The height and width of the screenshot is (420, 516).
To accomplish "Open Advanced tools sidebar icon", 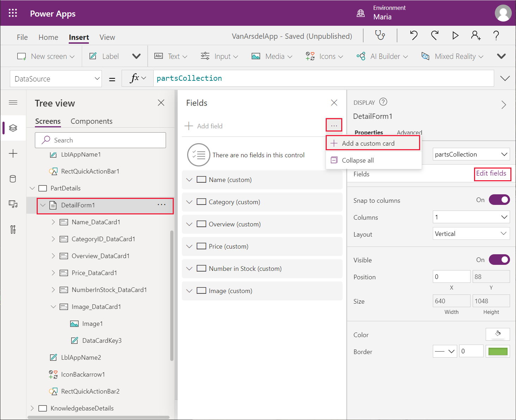I will coord(13,230).
